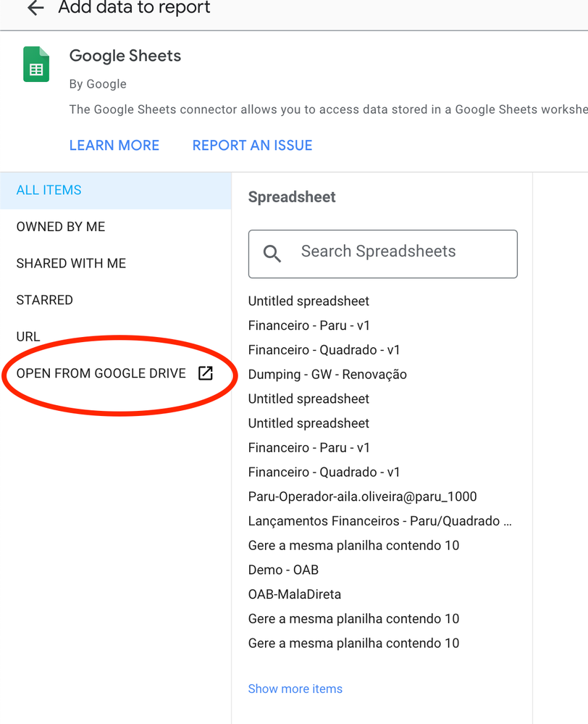This screenshot has width=588, height=724.
Task: Click the Search Spreadsheets input field
Action: point(382,254)
